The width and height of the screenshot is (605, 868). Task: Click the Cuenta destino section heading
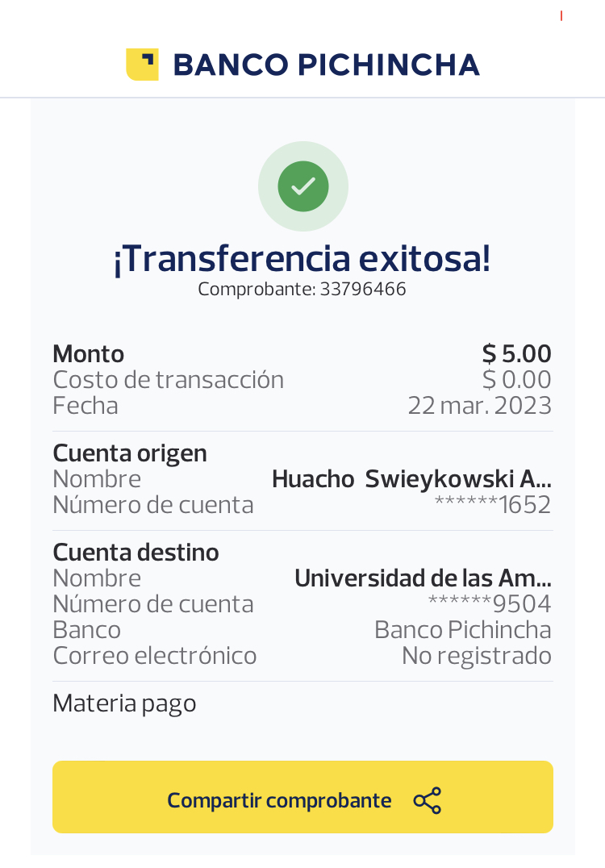coord(136,553)
